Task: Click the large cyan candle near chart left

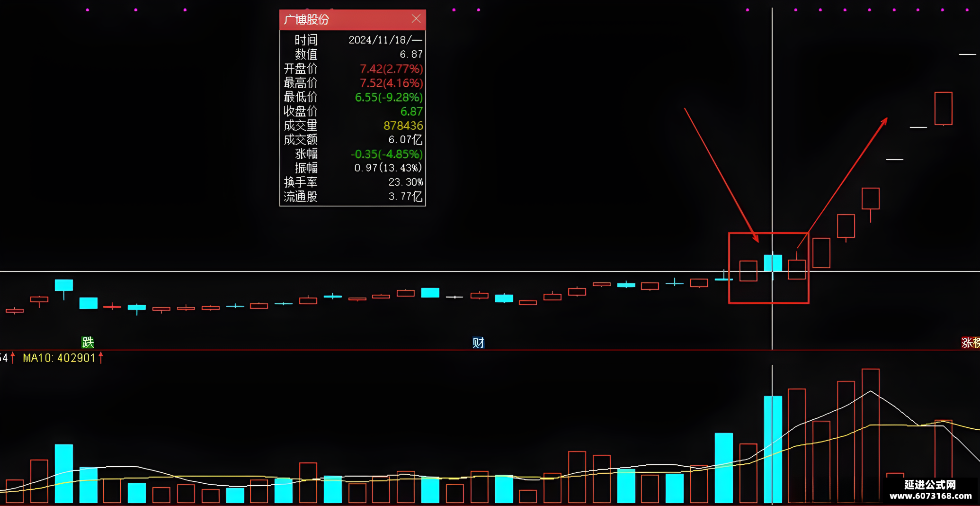Action: tap(64, 285)
